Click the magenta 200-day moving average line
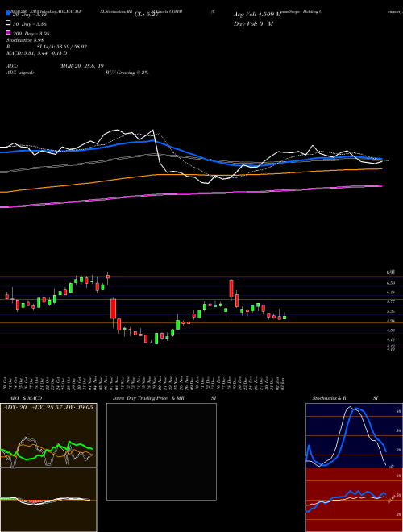This screenshot has width=403, height=532. pos(190,193)
